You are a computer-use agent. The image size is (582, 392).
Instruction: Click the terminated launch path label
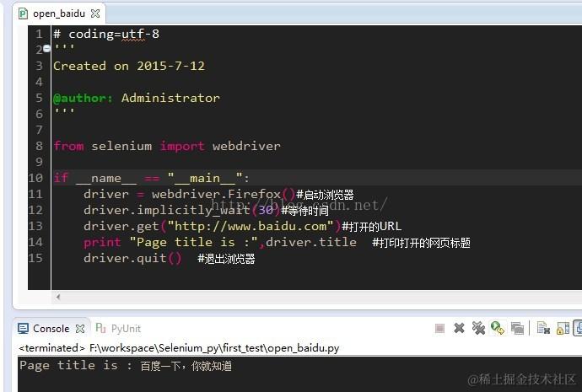(x=179, y=348)
